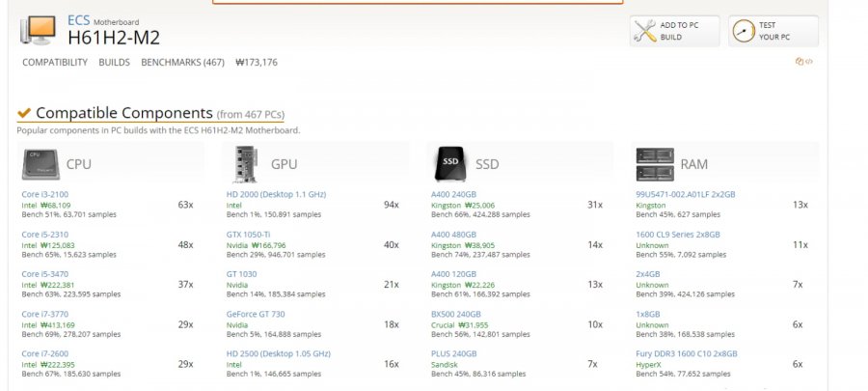
Task: Open the PLUS 240GB Sandisk link
Action: [454, 354]
